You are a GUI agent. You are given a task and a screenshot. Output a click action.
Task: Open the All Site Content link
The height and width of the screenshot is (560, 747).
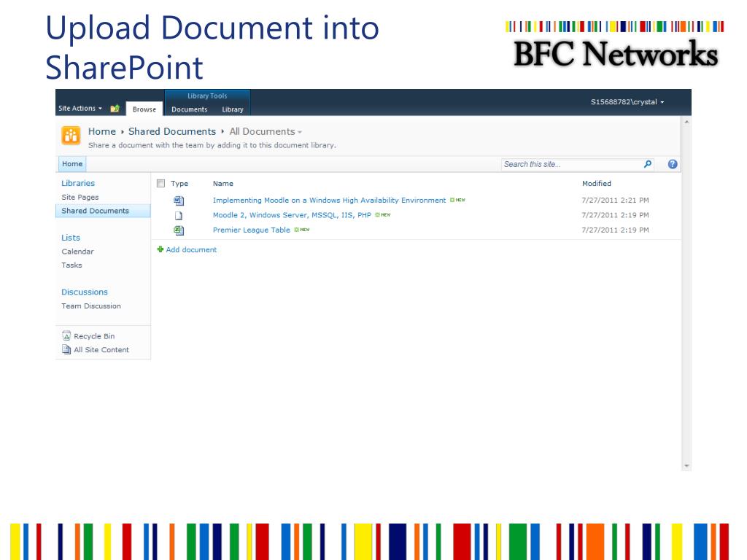pyautogui.click(x=101, y=350)
